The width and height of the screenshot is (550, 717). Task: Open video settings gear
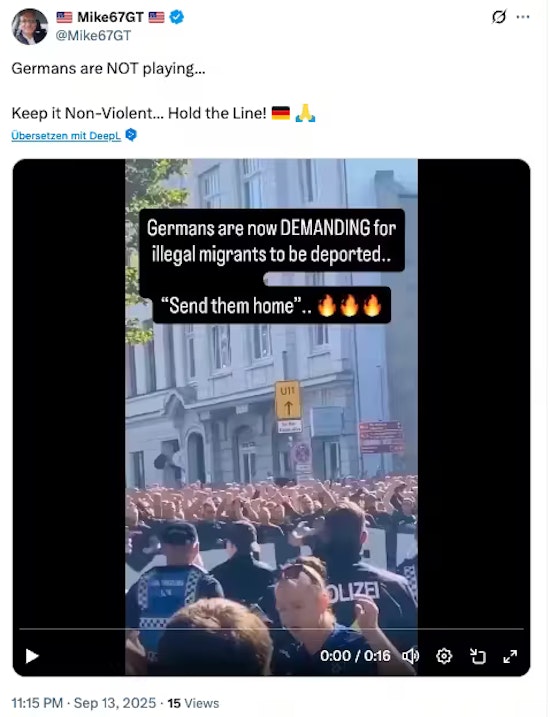coord(444,656)
